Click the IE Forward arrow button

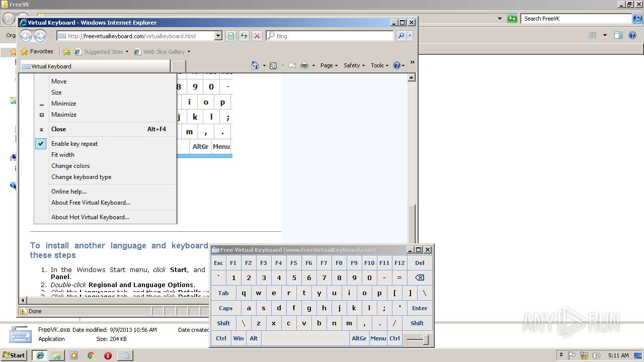(40, 36)
